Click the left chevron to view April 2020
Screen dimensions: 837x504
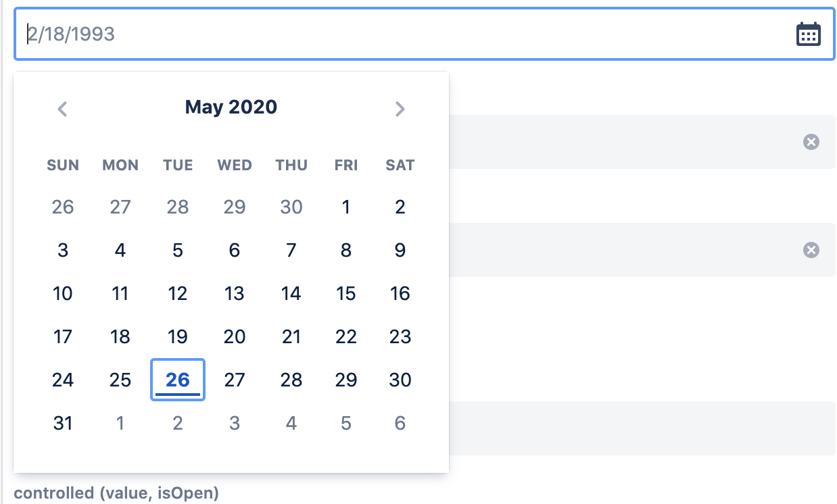pyautogui.click(x=62, y=109)
